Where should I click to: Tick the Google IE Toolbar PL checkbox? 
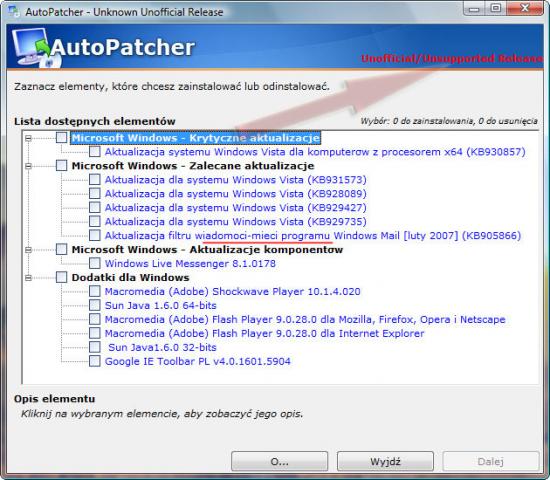[x=95, y=361]
